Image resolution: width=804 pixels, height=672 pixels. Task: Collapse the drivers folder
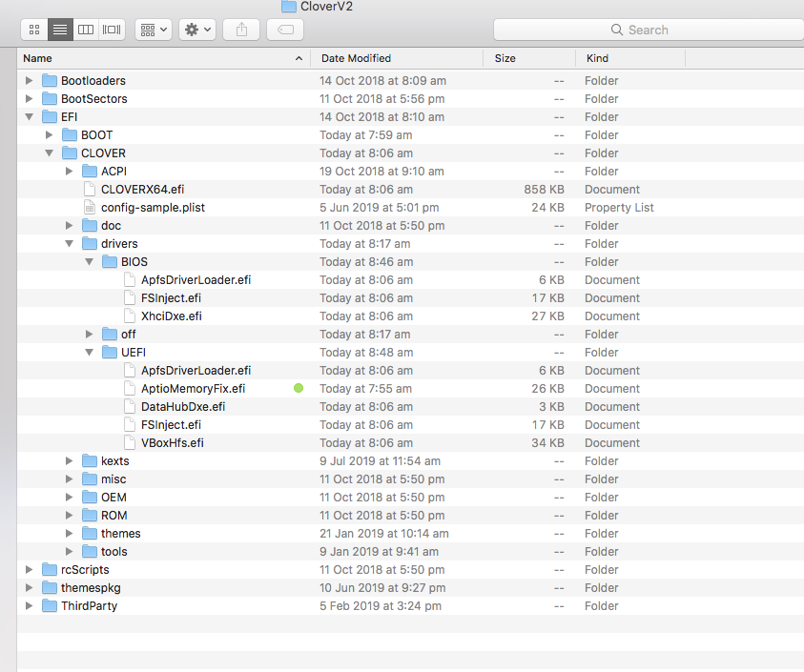70,243
